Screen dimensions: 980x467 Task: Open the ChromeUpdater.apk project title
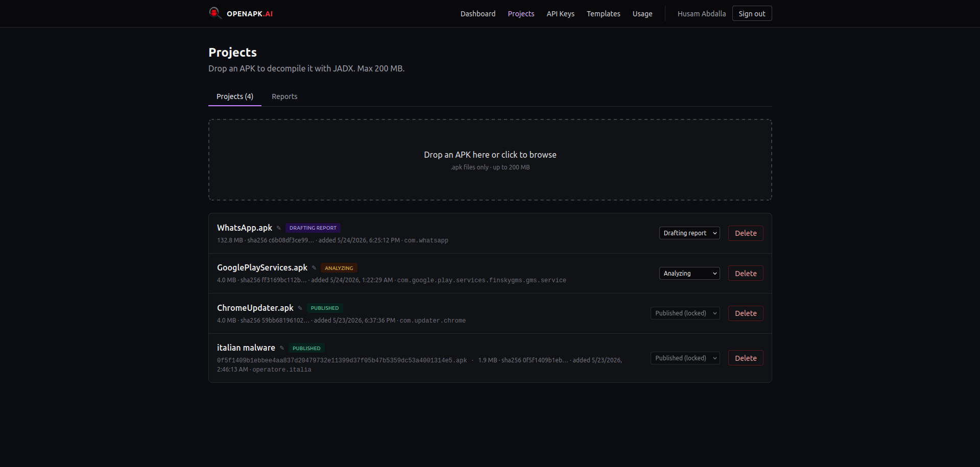(255, 308)
